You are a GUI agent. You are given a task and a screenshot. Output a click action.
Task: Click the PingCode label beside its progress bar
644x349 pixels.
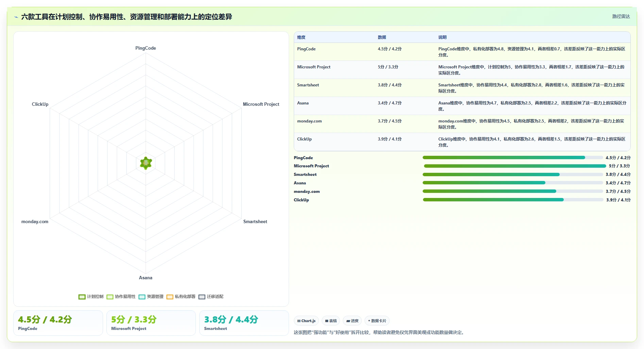pyautogui.click(x=303, y=158)
